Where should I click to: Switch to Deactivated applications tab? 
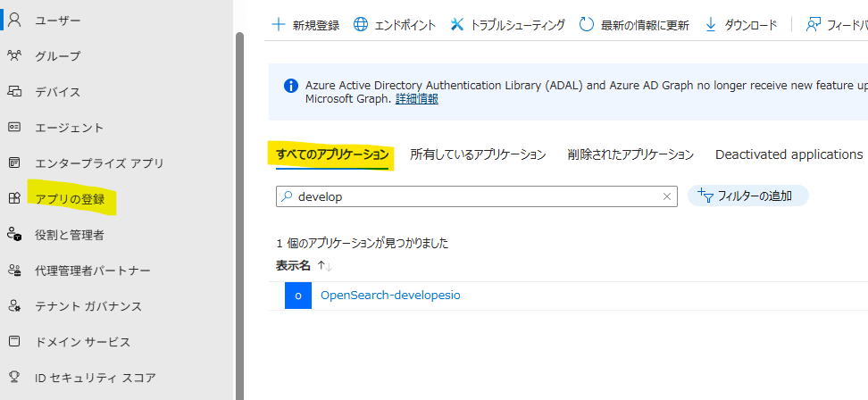789,154
